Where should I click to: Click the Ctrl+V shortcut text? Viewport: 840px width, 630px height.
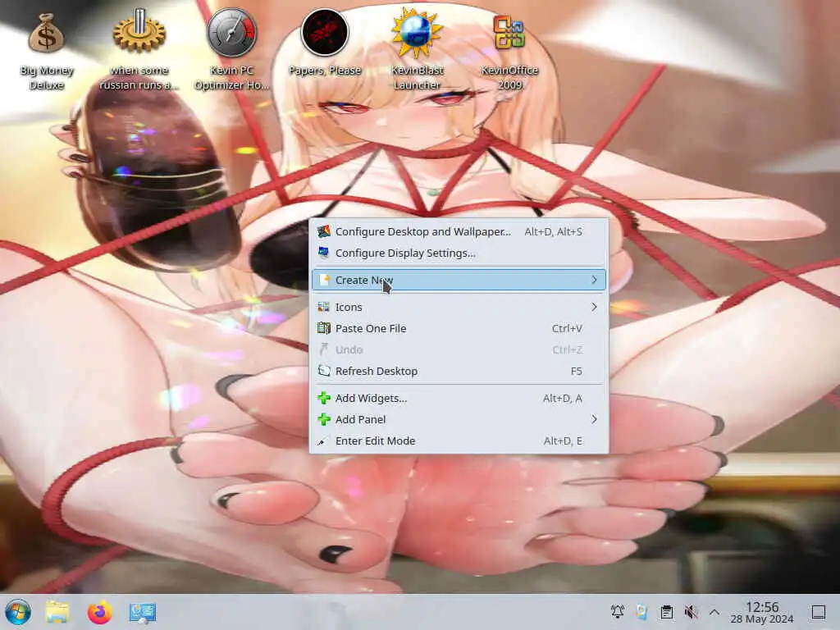point(567,328)
